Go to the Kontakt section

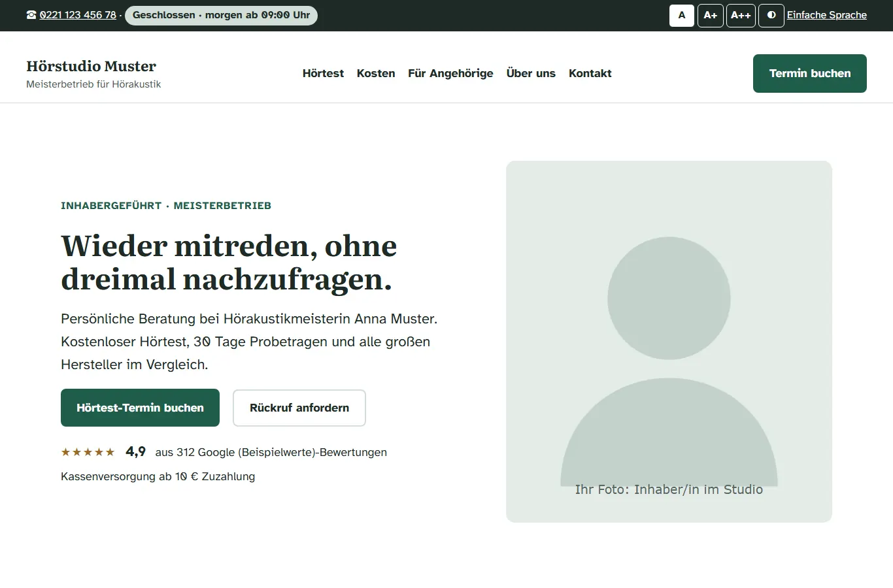click(x=590, y=73)
